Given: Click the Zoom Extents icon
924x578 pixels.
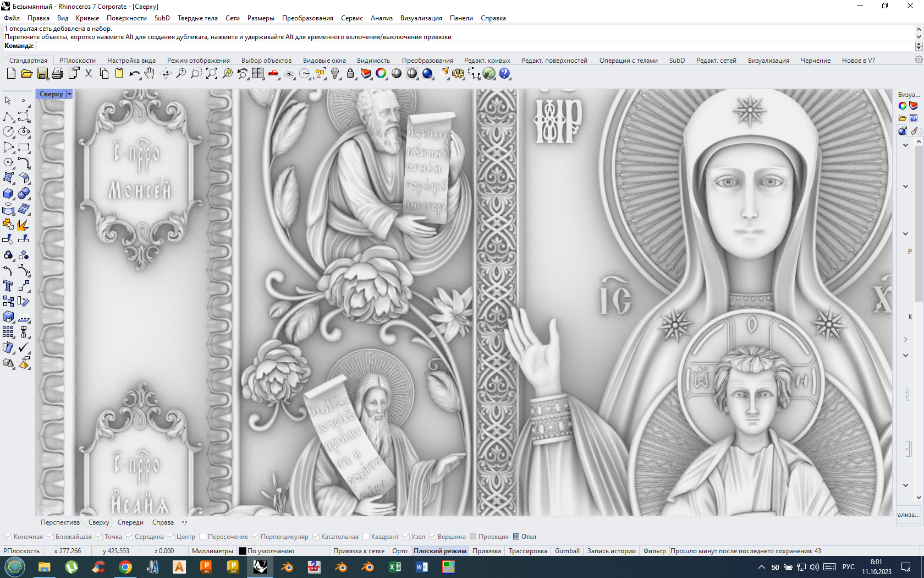Looking at the screenshot, I should [212, 73].
